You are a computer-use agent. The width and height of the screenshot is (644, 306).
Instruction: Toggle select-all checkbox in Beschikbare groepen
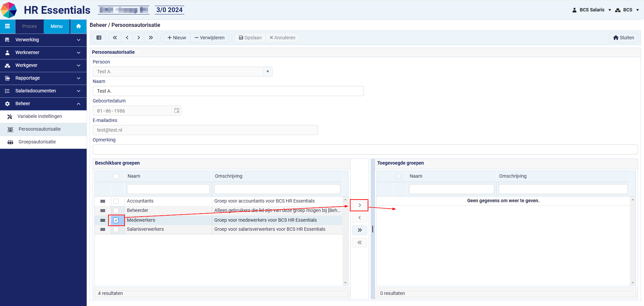(116, 176)
